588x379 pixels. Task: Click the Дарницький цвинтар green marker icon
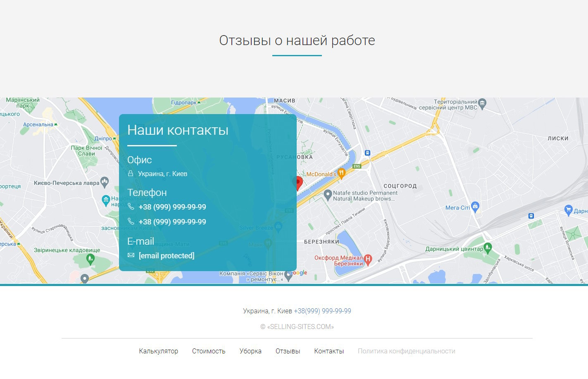pyautogui.click(x=488, y=248)
